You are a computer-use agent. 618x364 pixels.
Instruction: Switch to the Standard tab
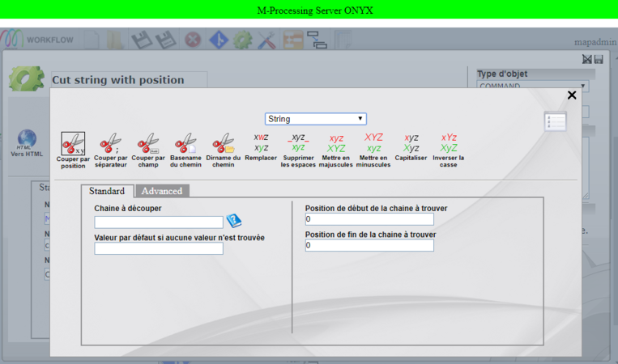point(106,192)
